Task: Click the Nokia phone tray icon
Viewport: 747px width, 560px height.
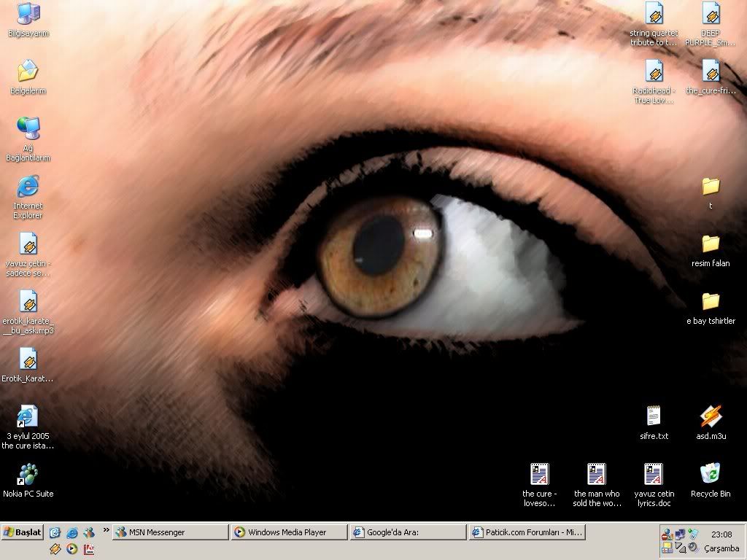Action: [692, 534]
